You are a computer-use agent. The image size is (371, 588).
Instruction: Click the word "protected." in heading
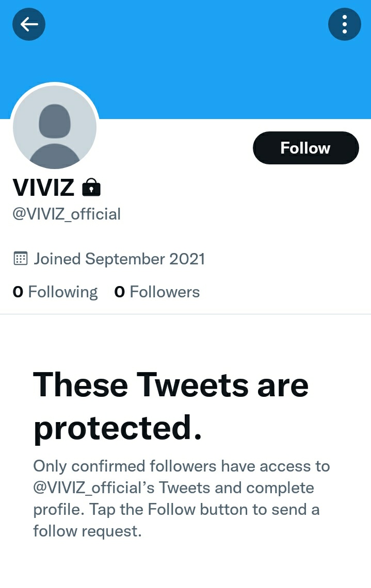click(118, 427)
